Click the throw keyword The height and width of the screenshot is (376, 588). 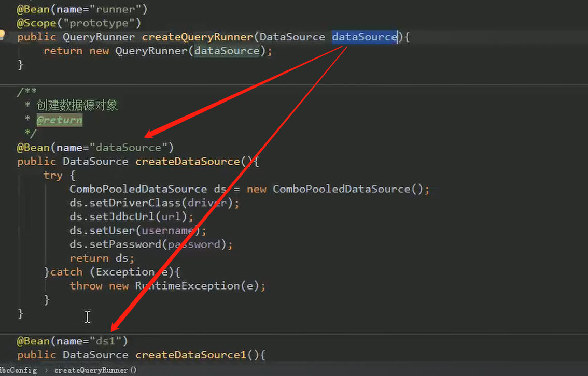(86, 286)
